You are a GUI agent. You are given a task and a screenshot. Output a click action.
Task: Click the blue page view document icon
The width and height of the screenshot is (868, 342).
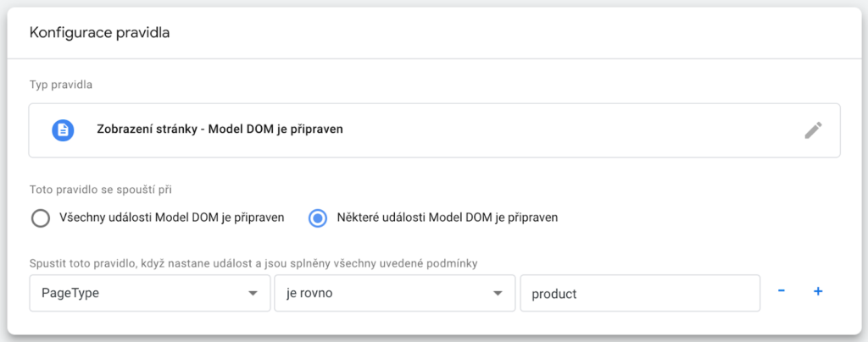pyautogui.click(x=63, y=130)
